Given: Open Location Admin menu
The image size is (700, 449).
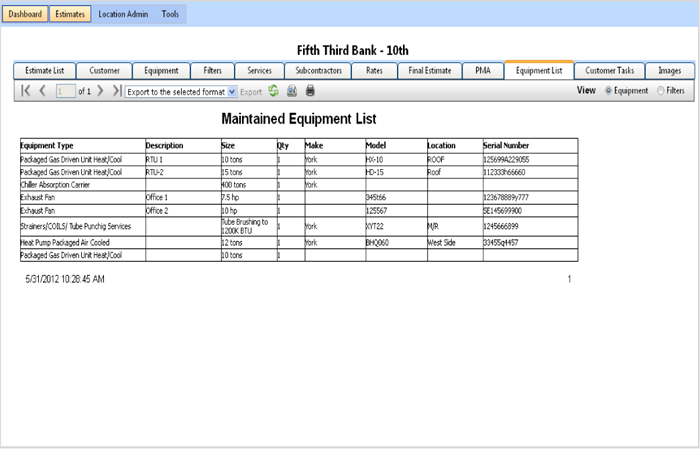Looking at the screenshot, I should [x=123, y=14].
